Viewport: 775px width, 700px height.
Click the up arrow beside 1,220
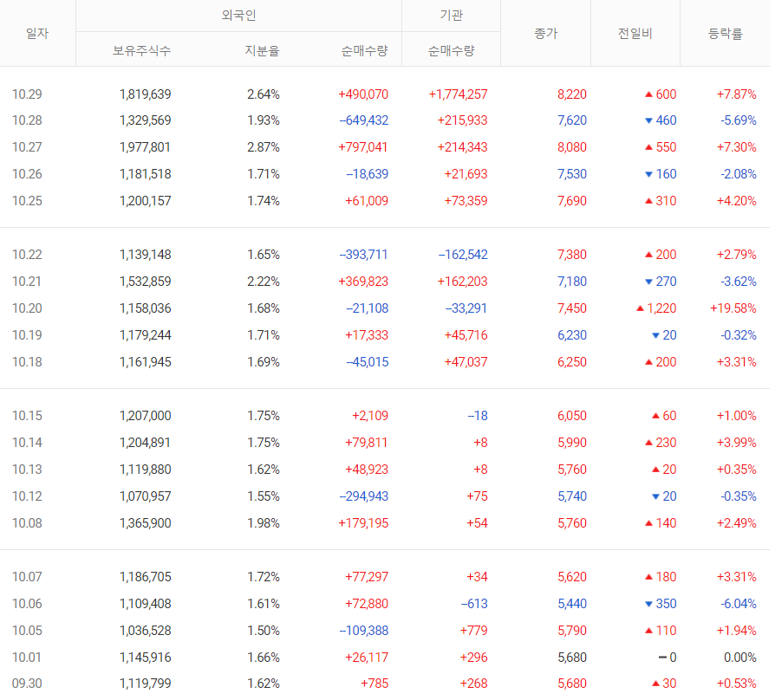click(640, 308)
